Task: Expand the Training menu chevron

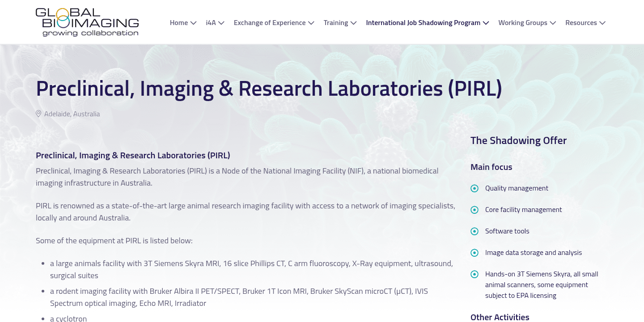Action: [x=353, y=23]
